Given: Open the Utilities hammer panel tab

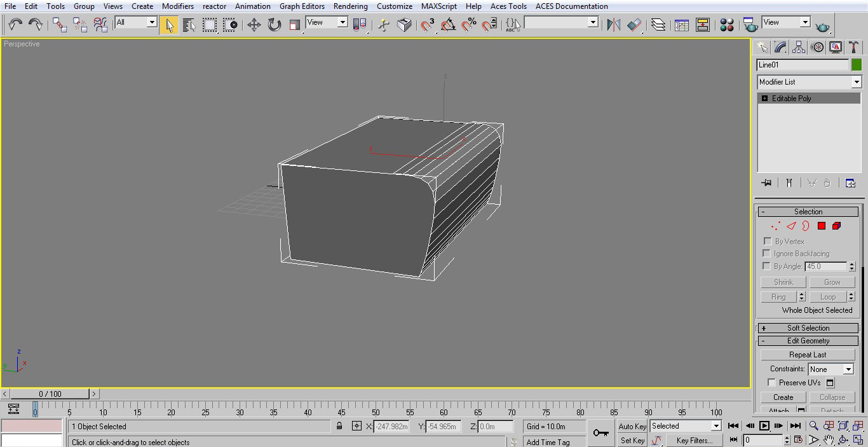Looking at the screenshot, I should coord(854,48).
